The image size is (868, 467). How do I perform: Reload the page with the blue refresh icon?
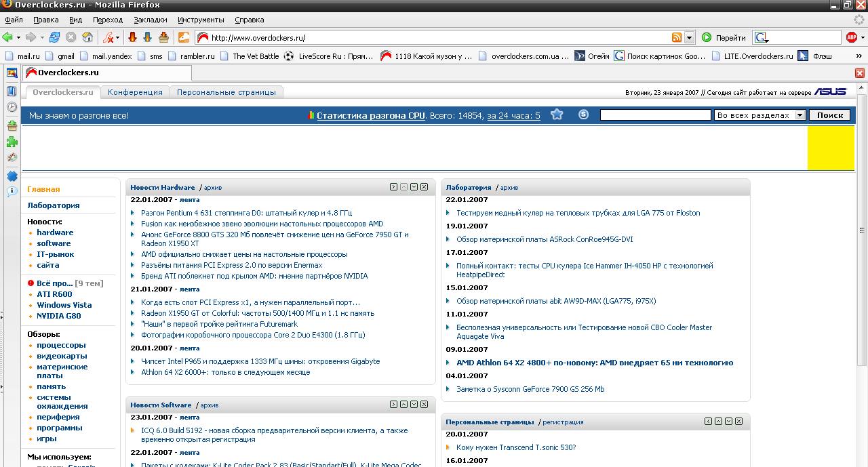tap(54, 37)
